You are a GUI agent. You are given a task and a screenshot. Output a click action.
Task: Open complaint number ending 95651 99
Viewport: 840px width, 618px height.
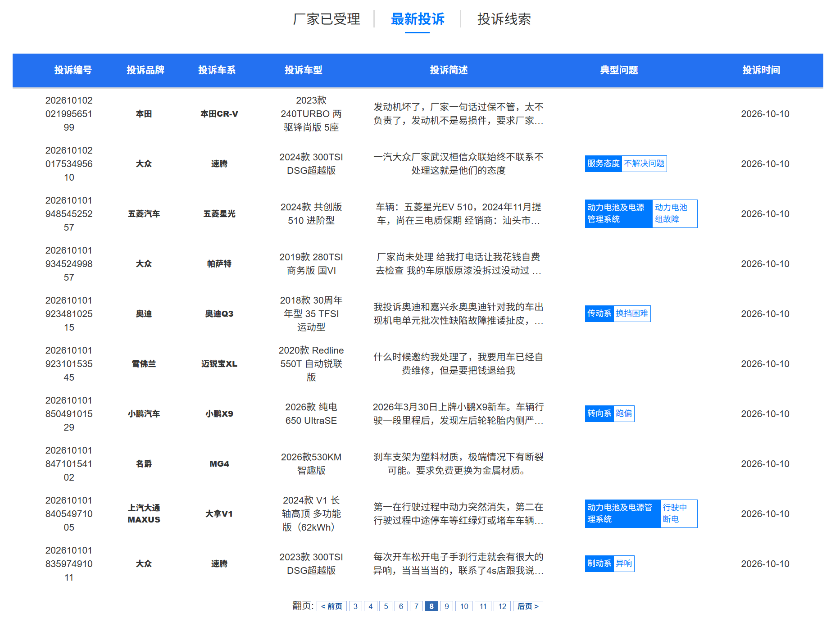(x=69, y=114)
